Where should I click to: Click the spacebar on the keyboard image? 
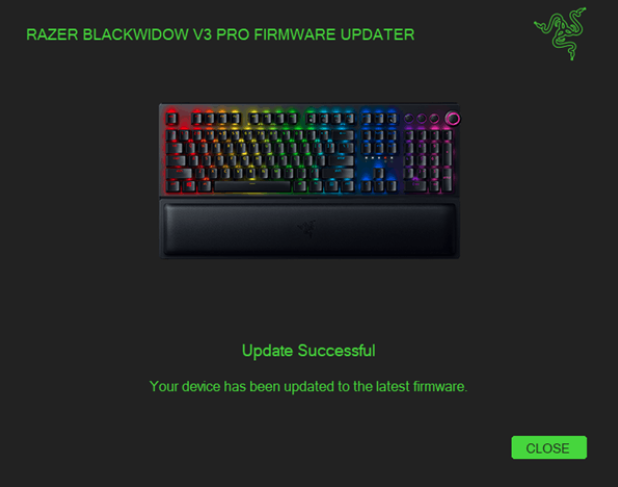[x=252, y=186]
